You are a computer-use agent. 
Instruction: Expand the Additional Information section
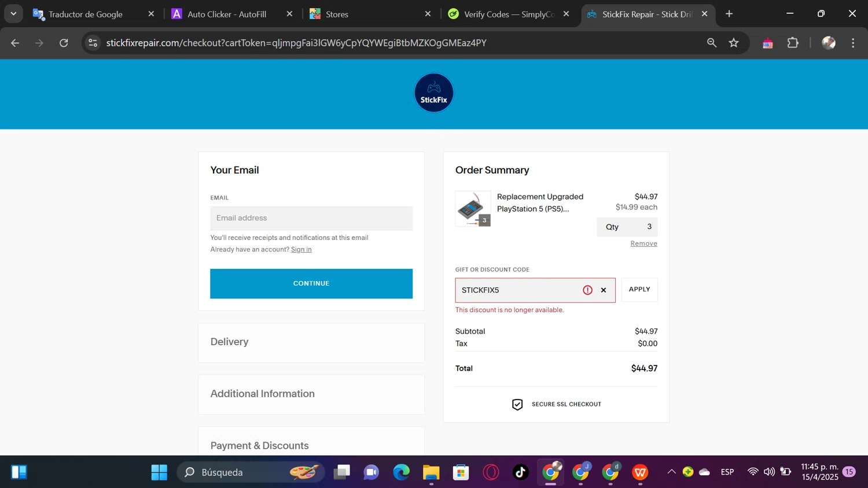tap(311, 394)
